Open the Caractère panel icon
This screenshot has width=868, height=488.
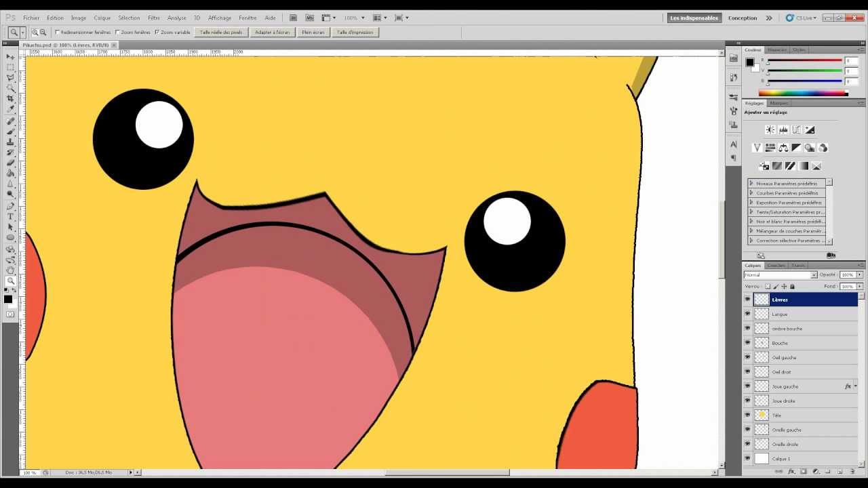pos(733,144)
